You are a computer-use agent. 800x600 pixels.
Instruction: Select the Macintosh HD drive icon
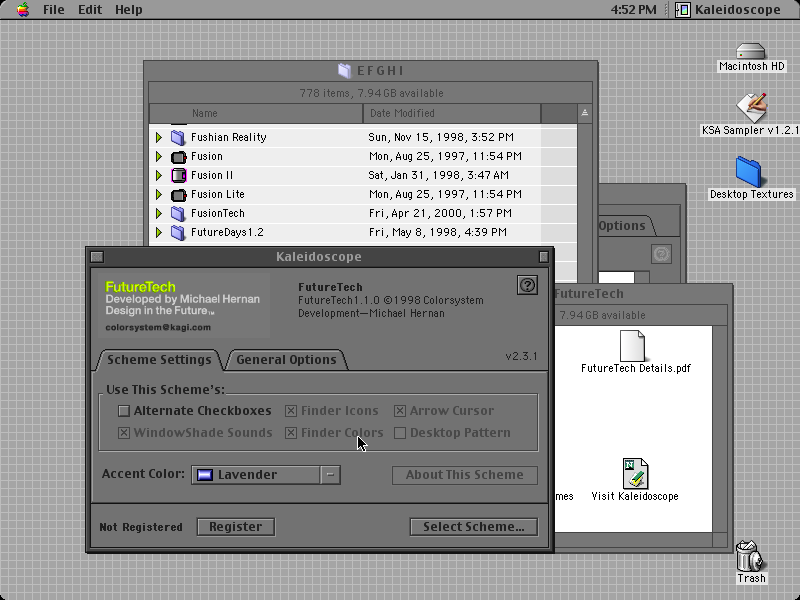point(751,52)
